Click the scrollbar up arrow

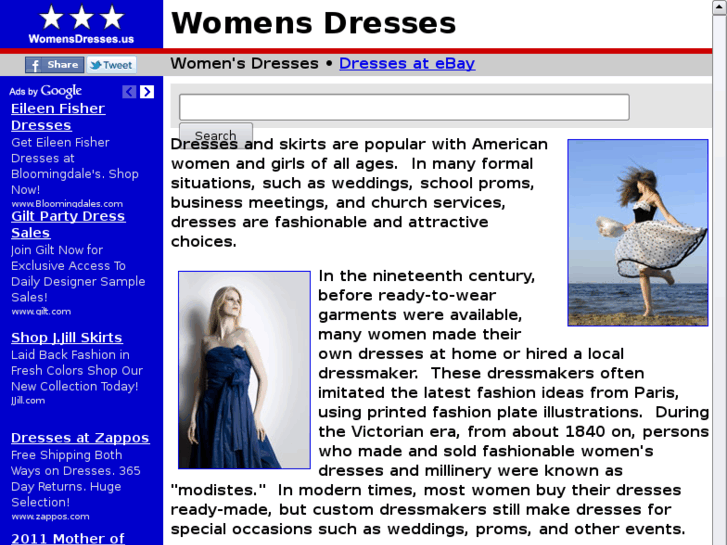click(720, 8)
